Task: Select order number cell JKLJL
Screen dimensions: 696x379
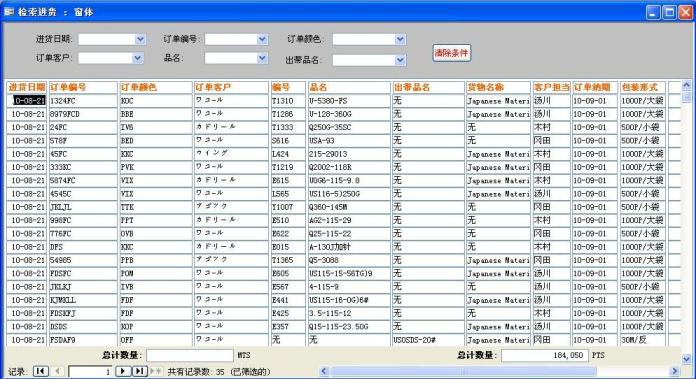Action: pyautogui.click(x=83, y=207)
